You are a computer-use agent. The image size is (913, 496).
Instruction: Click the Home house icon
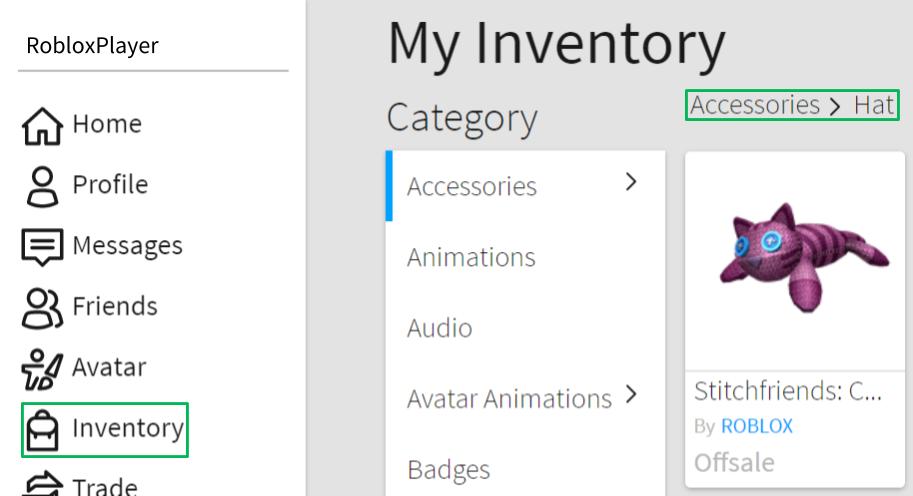point(42,125)
